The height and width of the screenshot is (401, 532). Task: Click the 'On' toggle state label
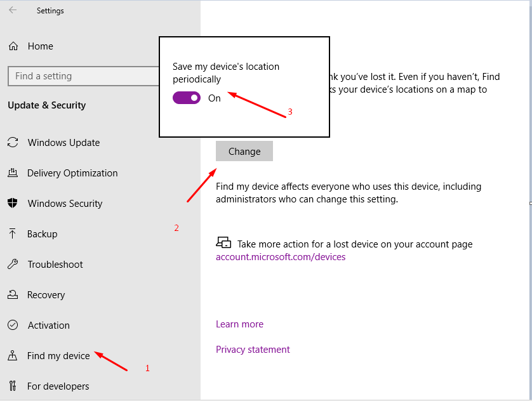tap(215, 98)
